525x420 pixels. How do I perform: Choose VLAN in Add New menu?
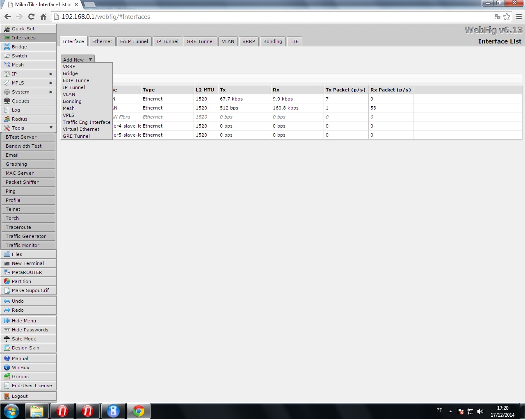pyautogui.click(x=87, y=94)
